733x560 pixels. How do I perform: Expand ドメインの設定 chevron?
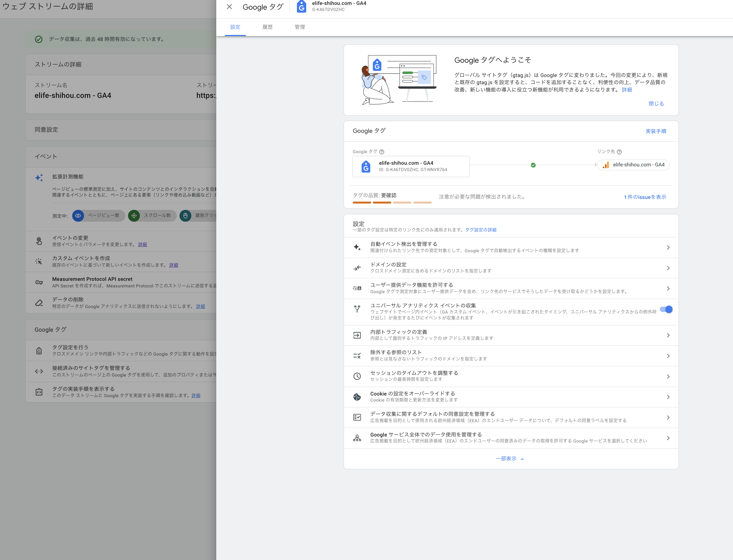pos(668,268)
